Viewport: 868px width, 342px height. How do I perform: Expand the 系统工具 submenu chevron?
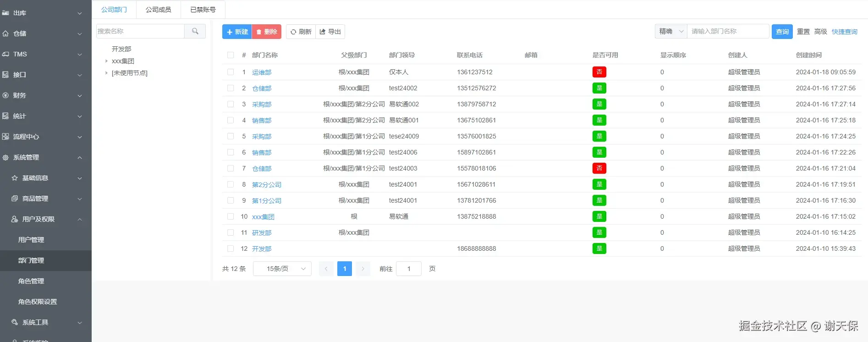(x=80, y=323)
